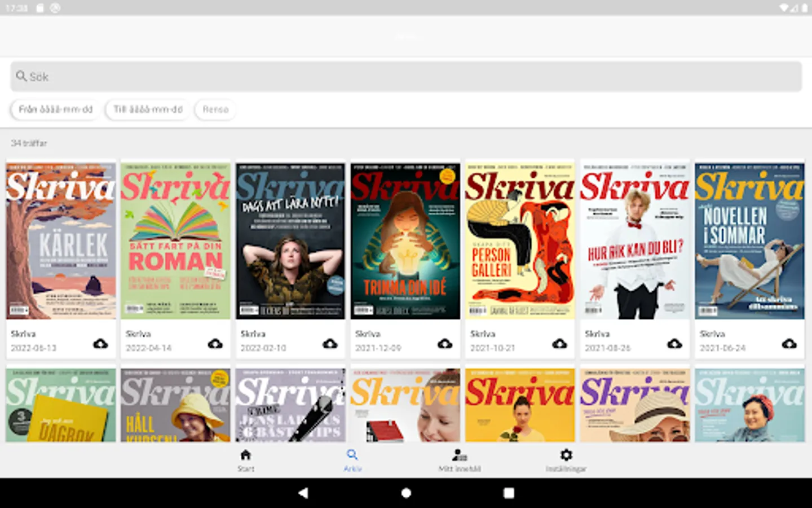Download the Skriva 2022-02-10 issue via cloud icon
This screenshot has height=508, width=812.
pyautogui.click(x=330, y=344)
